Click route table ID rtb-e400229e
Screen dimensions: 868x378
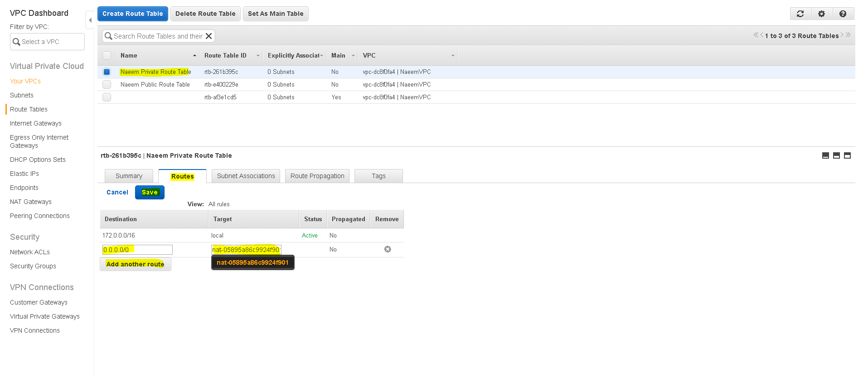(221, 84)
